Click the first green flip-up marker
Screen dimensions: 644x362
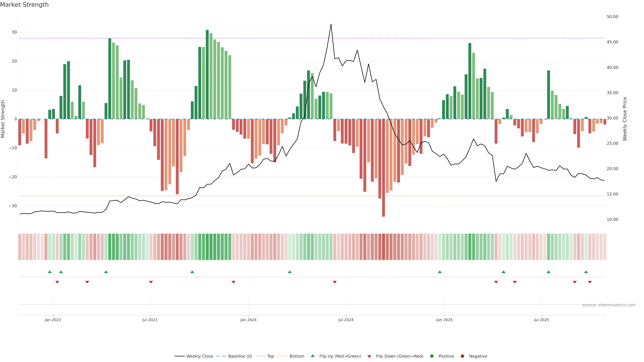pyautogui.click(x=50, y=272)
